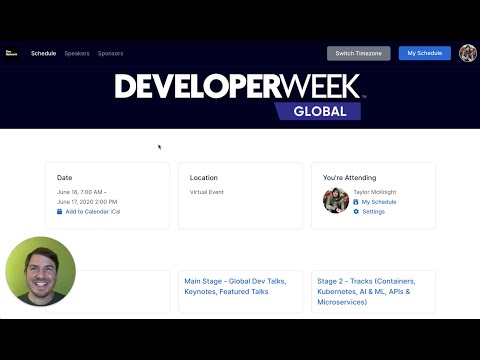Click the presenter webcam circle
This screenshot has width=480, height=360.
41,271
